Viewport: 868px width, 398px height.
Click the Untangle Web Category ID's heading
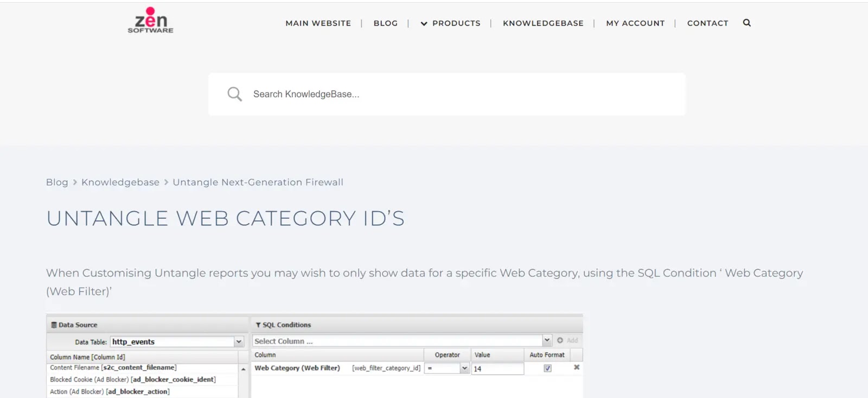(x=226, y=219)
